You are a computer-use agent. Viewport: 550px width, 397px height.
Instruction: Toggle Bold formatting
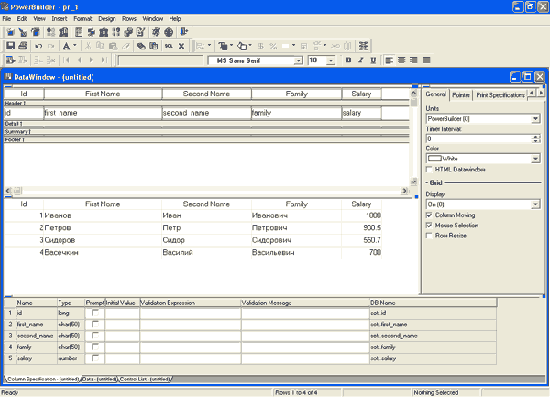pyautogui.click(x=348, y=60)
